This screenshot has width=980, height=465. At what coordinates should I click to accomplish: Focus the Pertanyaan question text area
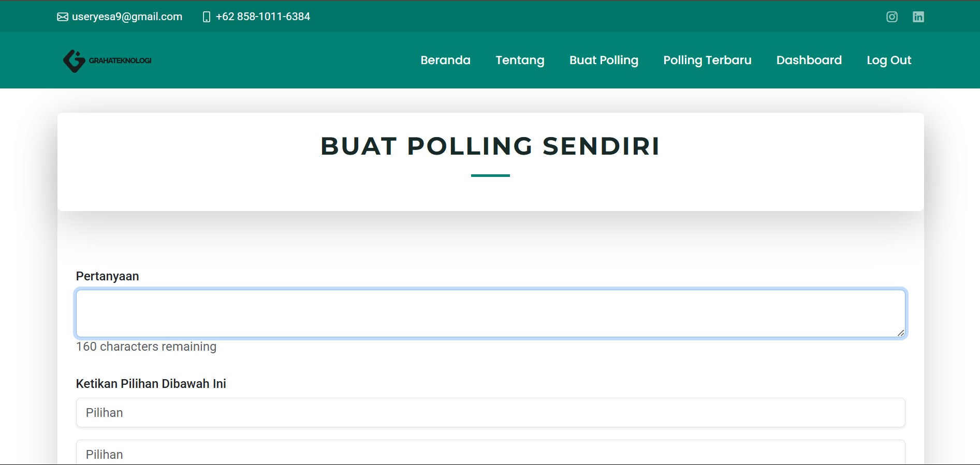point(490,313)
